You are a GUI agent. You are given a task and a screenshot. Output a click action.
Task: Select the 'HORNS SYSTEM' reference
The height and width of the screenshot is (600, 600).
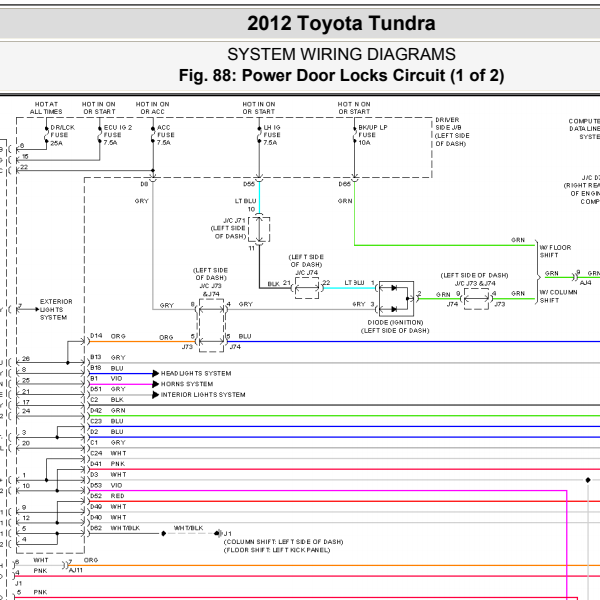pos(187,384)
